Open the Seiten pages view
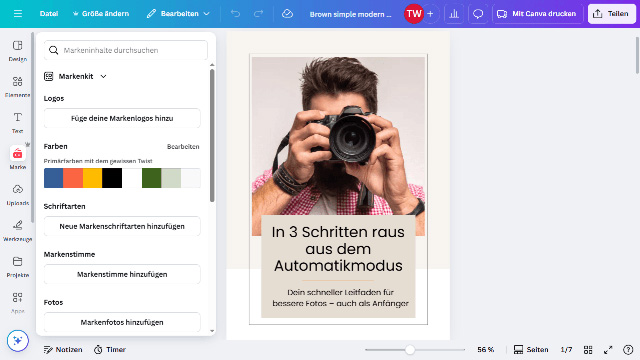 531,349
